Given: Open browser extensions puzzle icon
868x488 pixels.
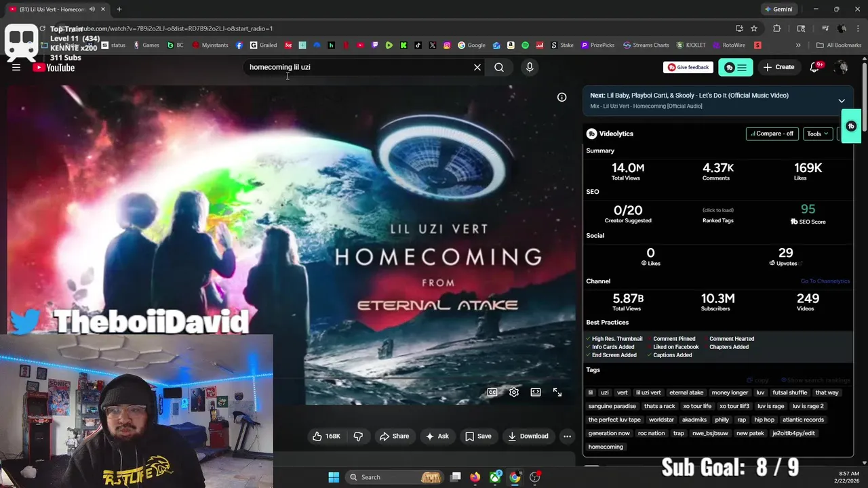Looking at the screenshot, I should [777, 28].
